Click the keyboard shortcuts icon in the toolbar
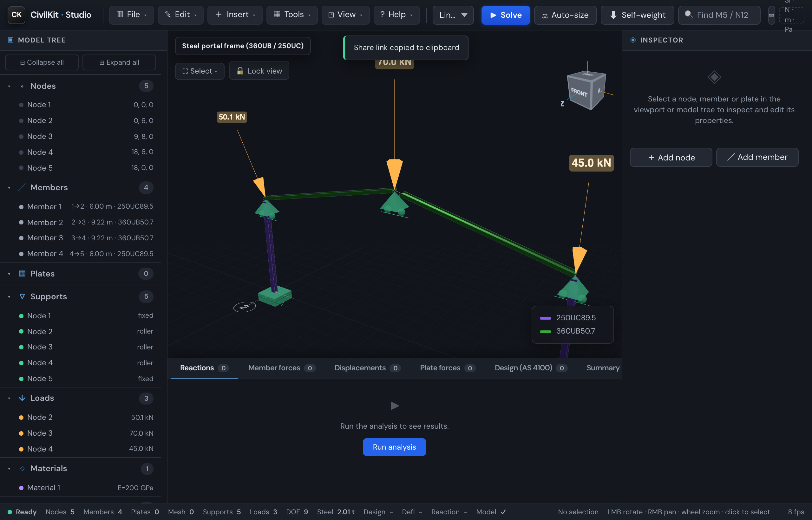This screenshot has height=520, width=812. coord(771,15)
